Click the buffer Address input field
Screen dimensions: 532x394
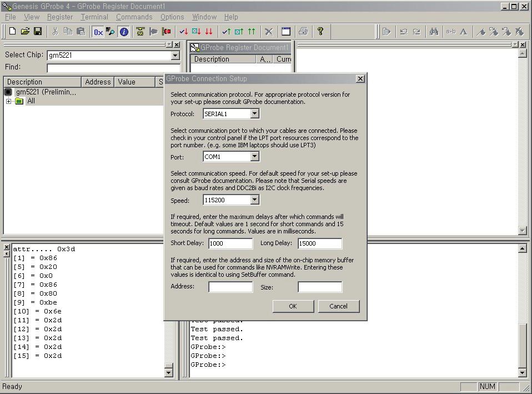[230, 287]
